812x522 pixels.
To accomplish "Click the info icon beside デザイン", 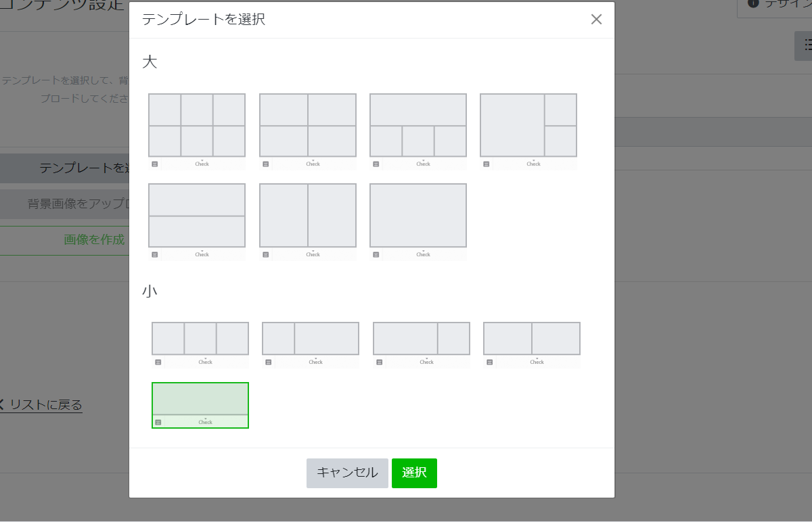I will tap(753, 3).
